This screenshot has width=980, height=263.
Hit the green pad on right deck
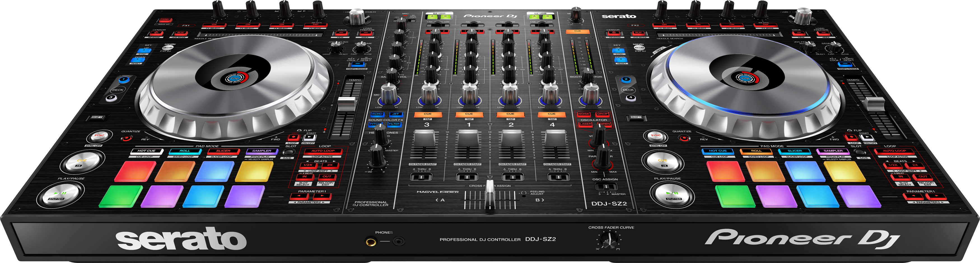click(735, 196)
